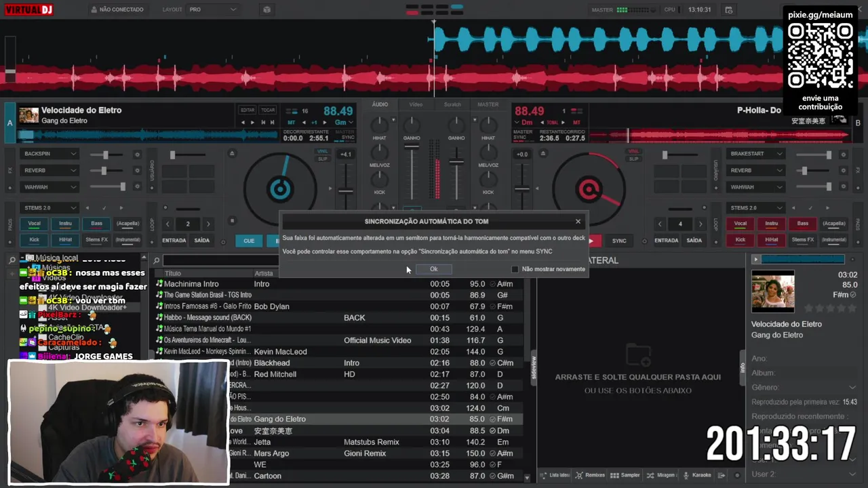The image size is (868, 488).
Task: Click the search magnifier icon in browser
Action: click(x=156, y=260)
